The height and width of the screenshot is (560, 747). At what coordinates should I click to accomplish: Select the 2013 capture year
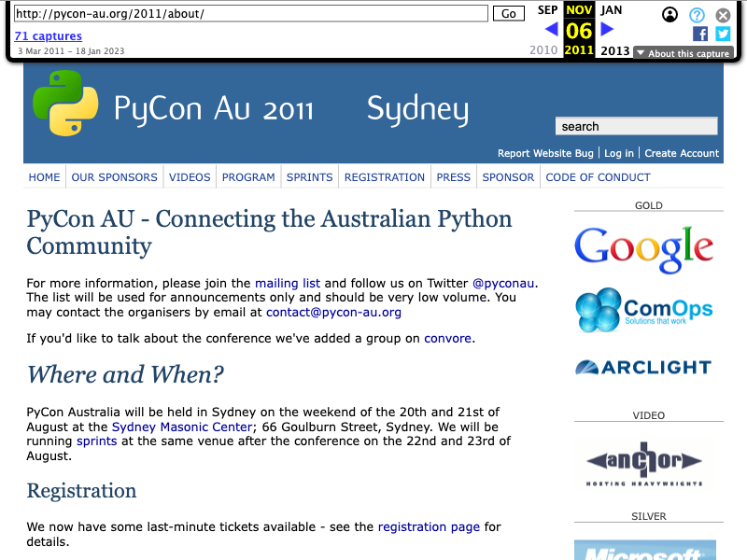615,50
